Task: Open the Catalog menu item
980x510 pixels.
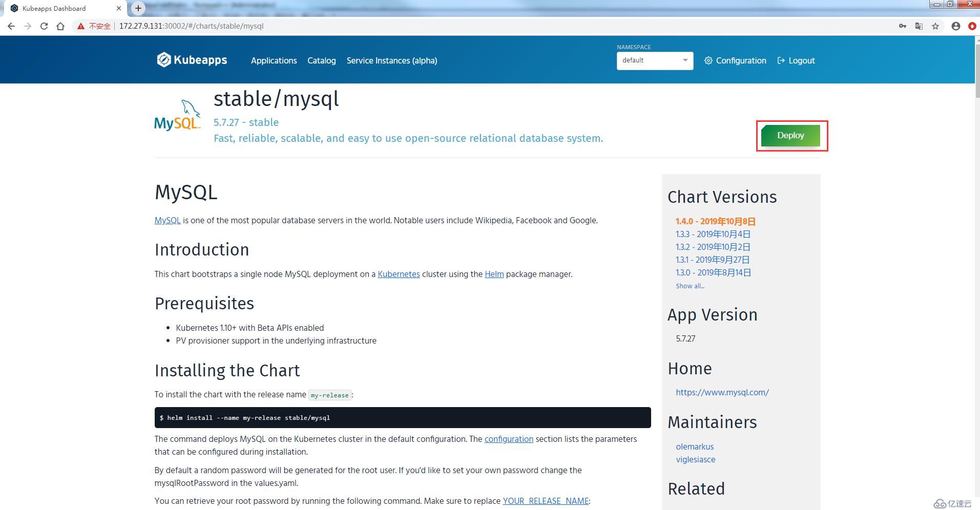Action: [x=321, y=60]
